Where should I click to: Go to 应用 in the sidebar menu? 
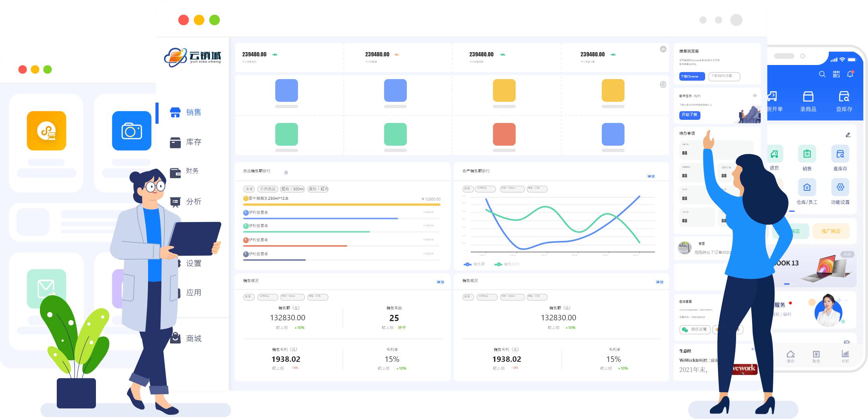193,293
